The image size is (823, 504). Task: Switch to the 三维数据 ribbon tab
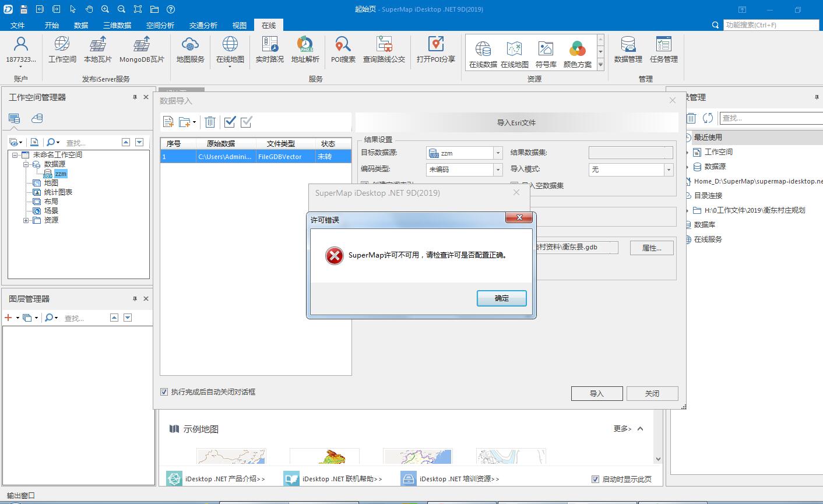click(x=117, y=25)
